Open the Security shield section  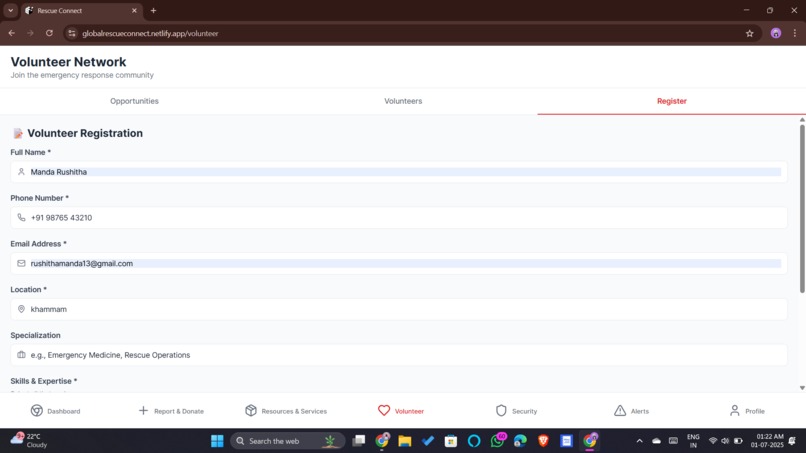click(x=516, y=411)
